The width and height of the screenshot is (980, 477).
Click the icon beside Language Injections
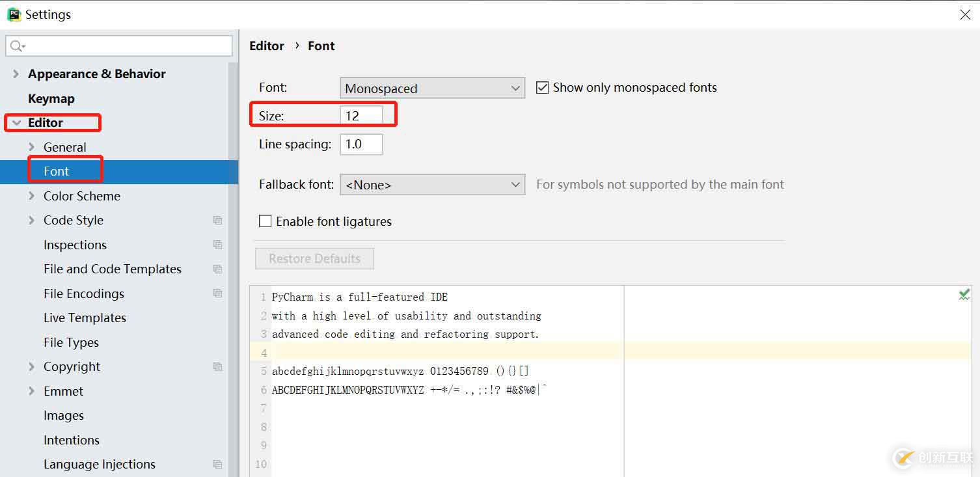coord(218,465)
